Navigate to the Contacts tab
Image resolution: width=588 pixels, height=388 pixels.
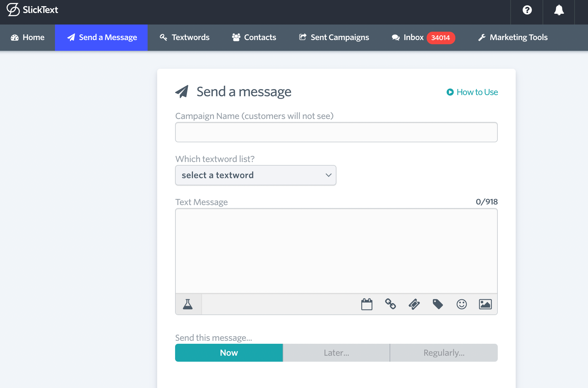(x=253, y=37)
